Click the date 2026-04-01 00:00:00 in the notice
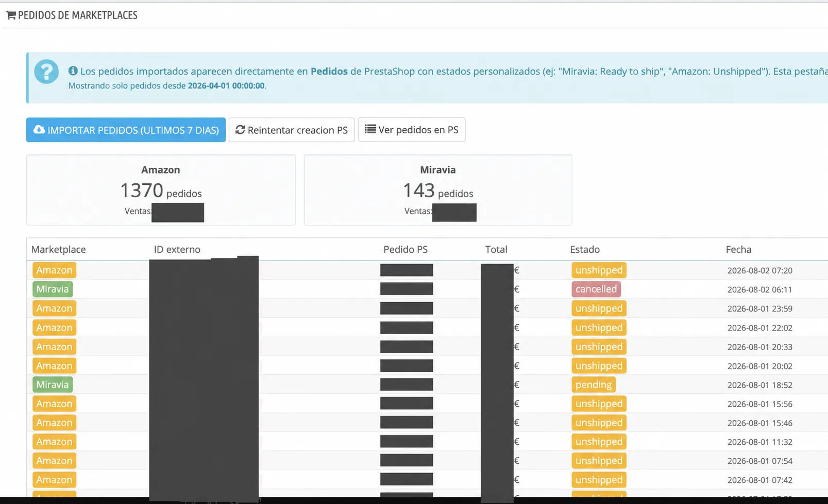Image resolution: width=828 pixels, height=504 pixels. pos(226,86)
